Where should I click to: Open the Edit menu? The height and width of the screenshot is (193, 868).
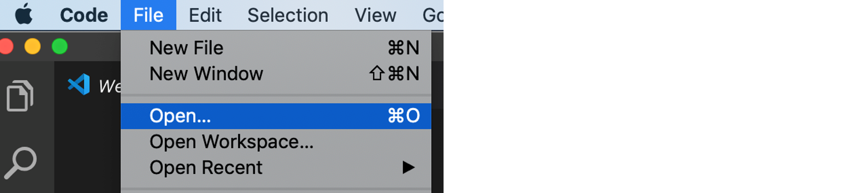205,15
